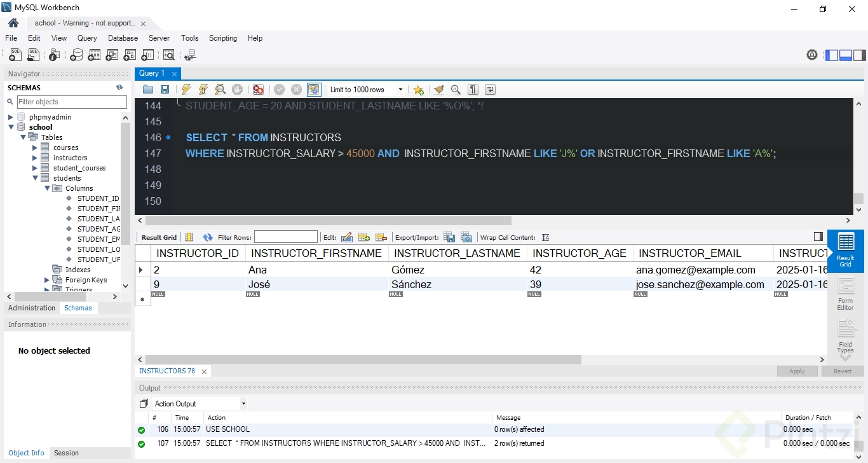The image size is (868, 463).
Task: Click the Filter Rows input field
Action: coord(285,237)
